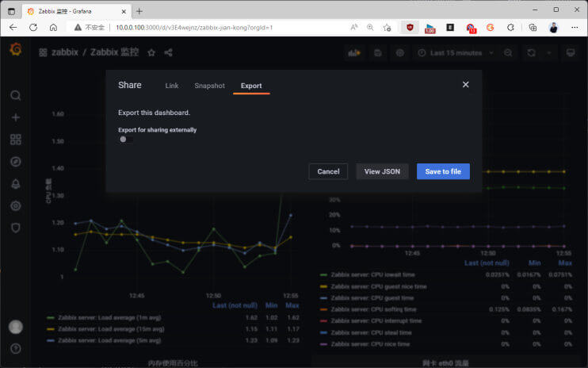Click the share dashboard icon

[168, 53]
